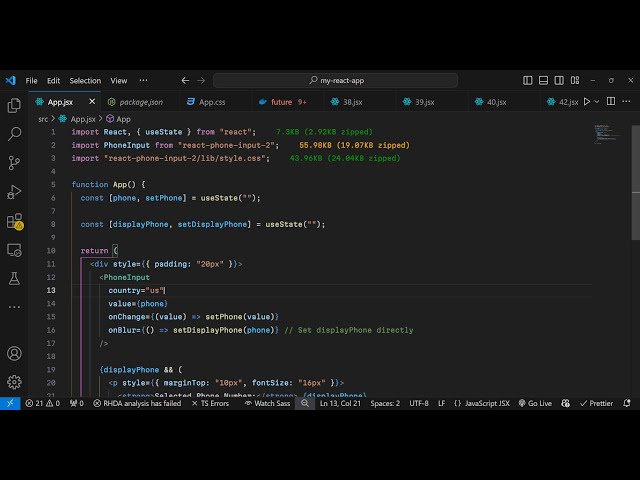Viewport: 640px width, 480px height.
Task: Open the JavaScript JSX language mode selector
Action: (482, 403)
